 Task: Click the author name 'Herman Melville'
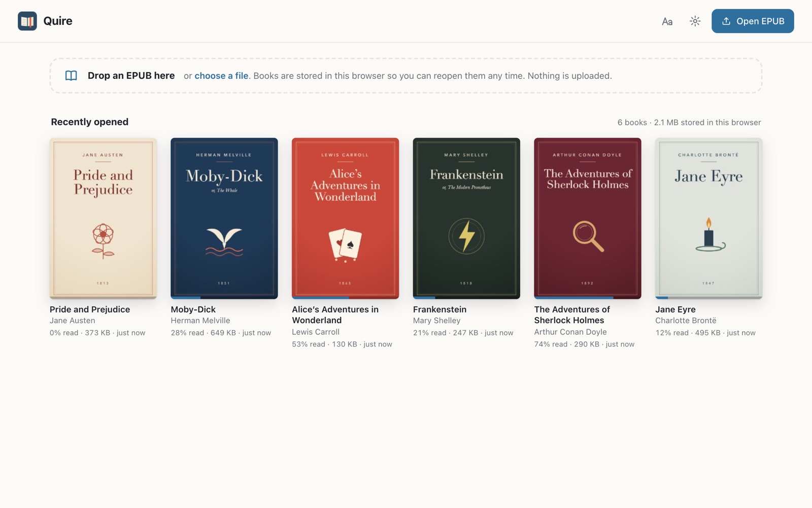coord(200,321)
